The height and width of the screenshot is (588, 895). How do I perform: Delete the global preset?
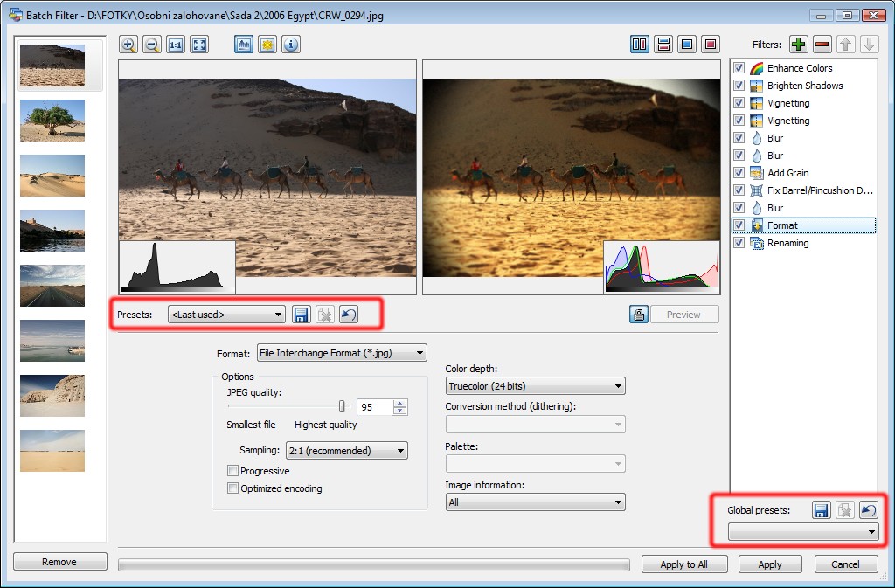point(845,510)
